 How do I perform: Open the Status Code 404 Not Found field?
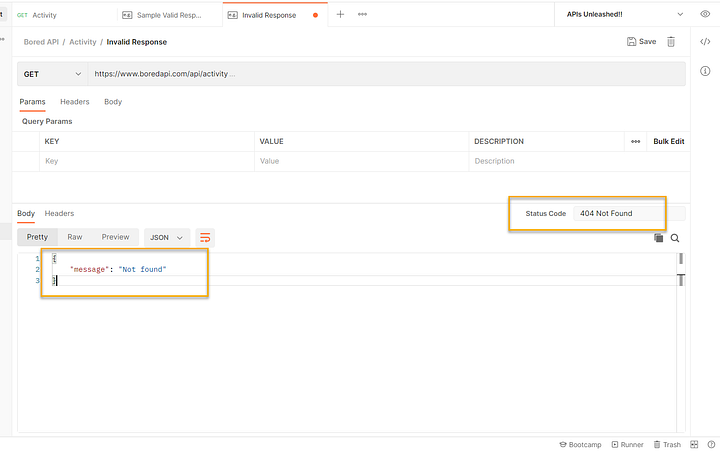click(x=629, y=214)
